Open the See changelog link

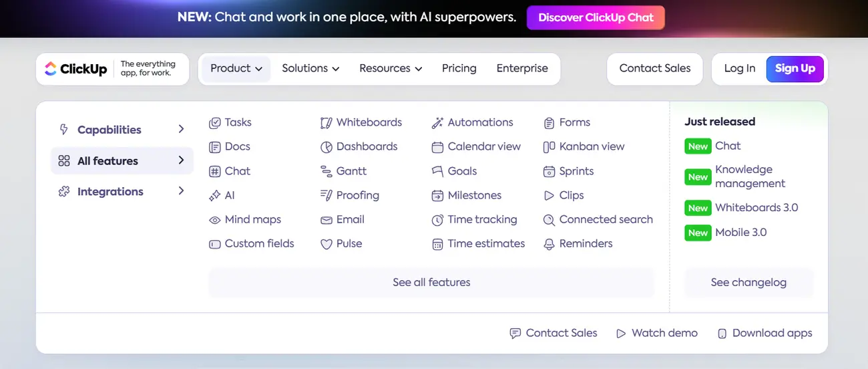coord(748,283)
